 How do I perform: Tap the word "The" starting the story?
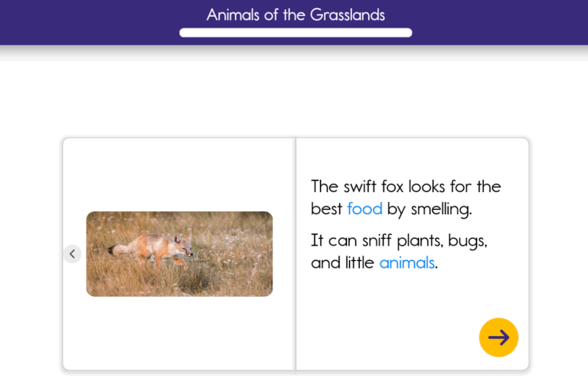325,186
